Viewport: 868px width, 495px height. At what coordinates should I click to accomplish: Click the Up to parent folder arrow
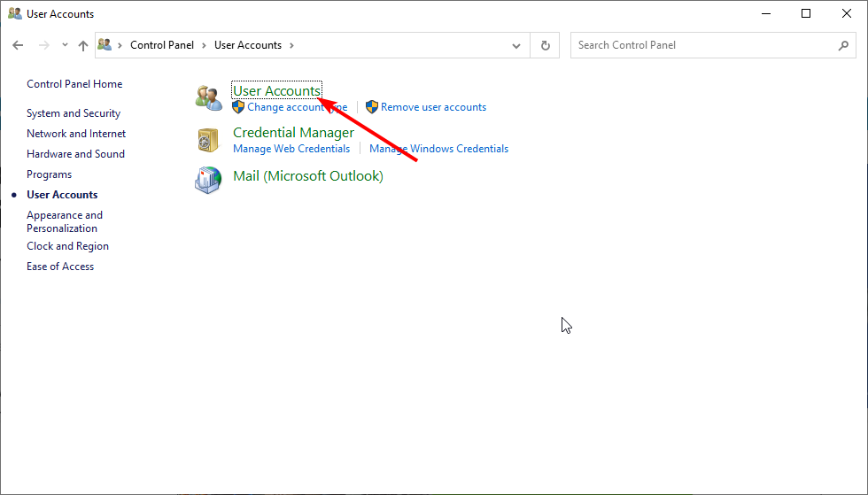tap(83, 45)
